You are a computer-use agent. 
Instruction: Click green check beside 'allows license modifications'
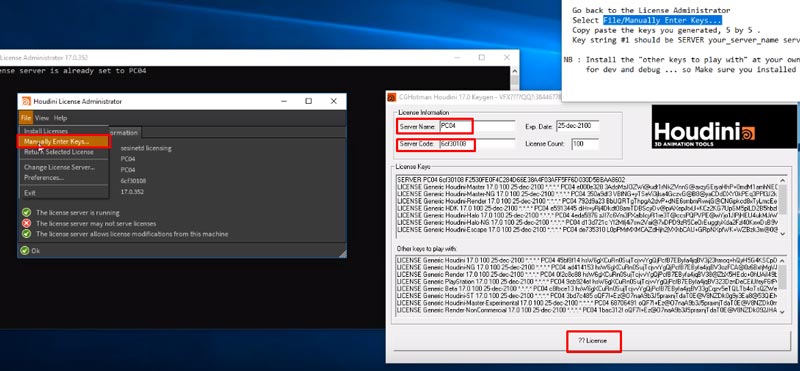click(26, 234)
